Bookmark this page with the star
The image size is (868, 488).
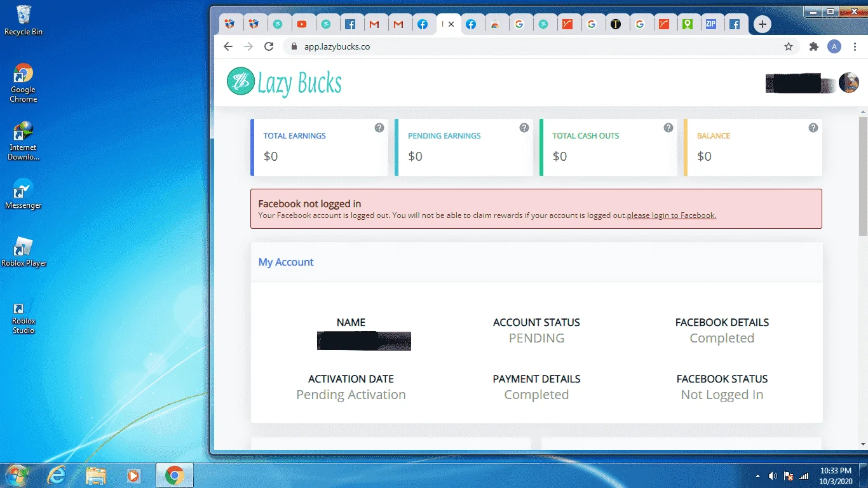(x=789, y=46)
